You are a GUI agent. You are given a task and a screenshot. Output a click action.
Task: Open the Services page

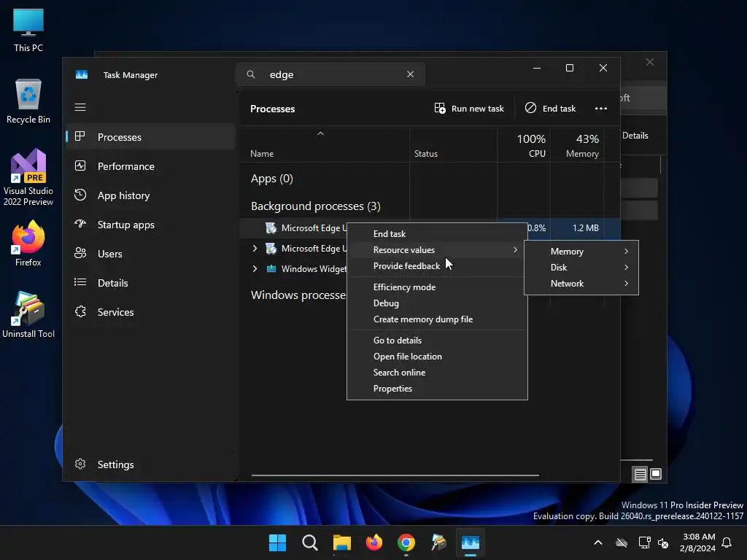[x=150, y=312]
